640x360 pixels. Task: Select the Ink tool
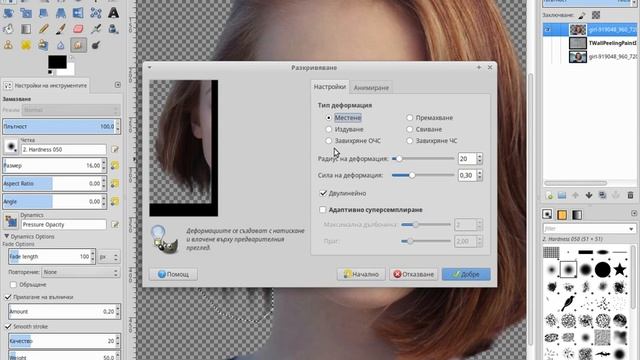point(113,29)
